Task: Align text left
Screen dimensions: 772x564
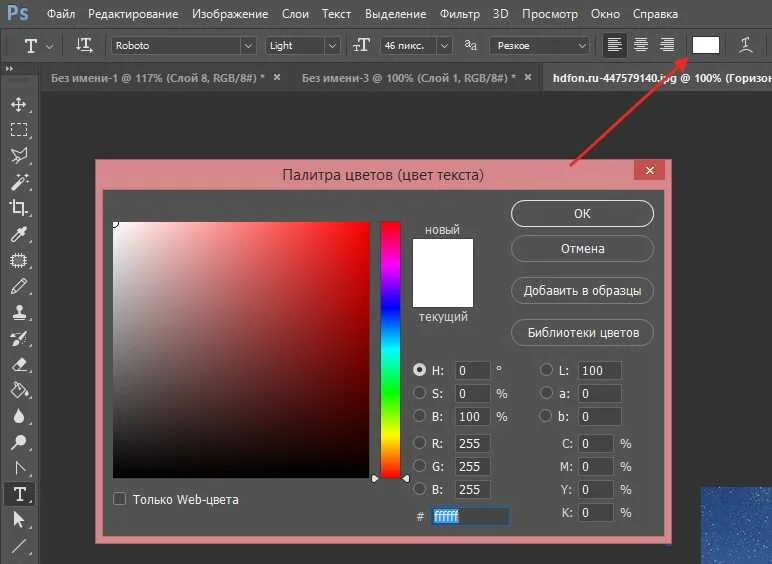Action: 614,45
